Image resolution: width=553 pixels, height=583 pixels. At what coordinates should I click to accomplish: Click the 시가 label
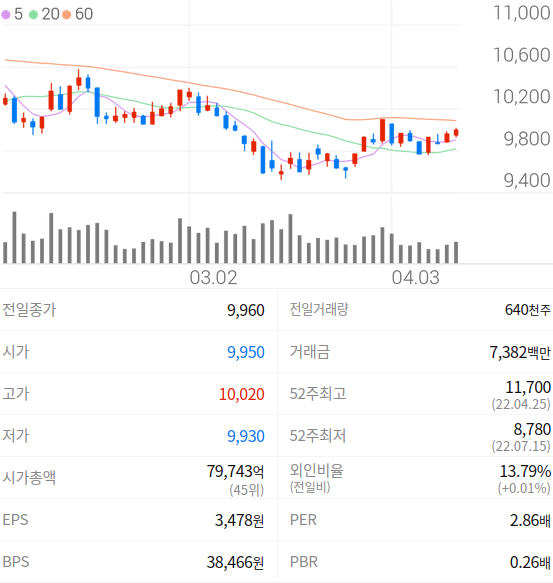click(16, 352)
